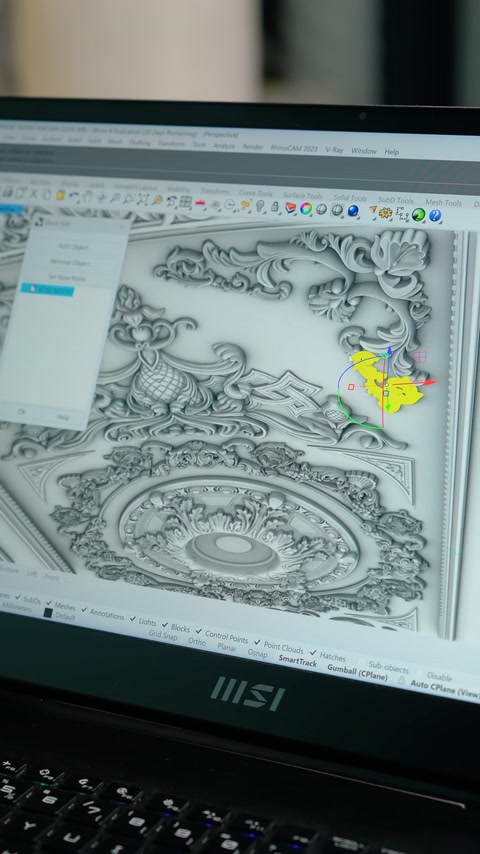Click the padlock Lock objects icon
This screenshot has width=480, height=854.
[275, 206]
